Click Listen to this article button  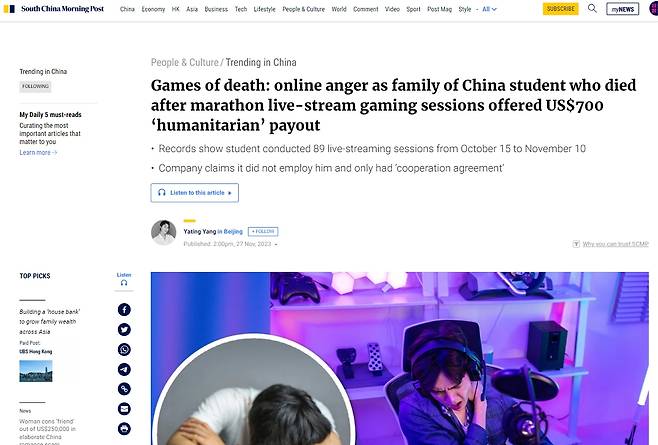coord(195,193)
